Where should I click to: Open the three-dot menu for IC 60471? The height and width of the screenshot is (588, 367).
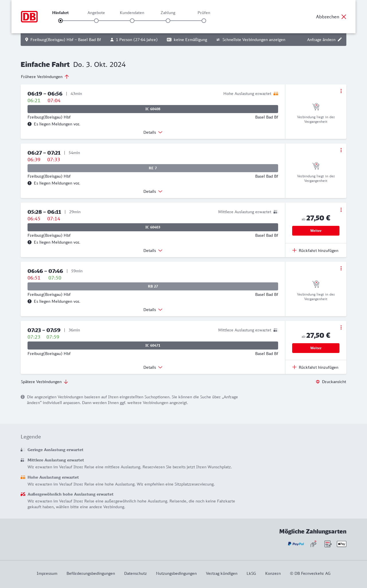click(341, 327)
